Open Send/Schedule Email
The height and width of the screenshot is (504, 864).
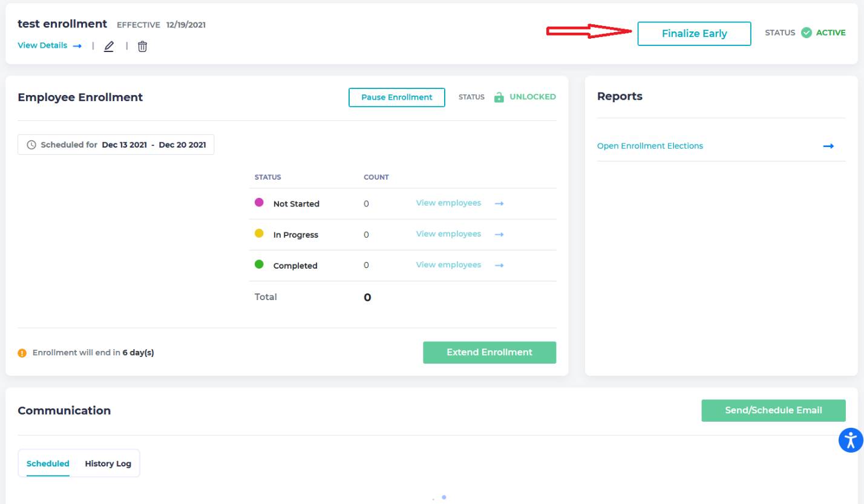[x=773, y=410]
